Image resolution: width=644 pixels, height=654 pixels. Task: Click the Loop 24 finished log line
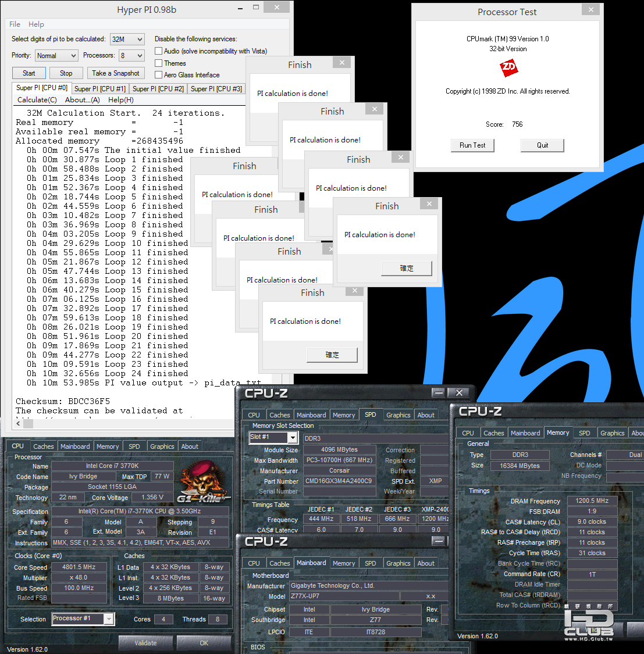coord(107,373)
